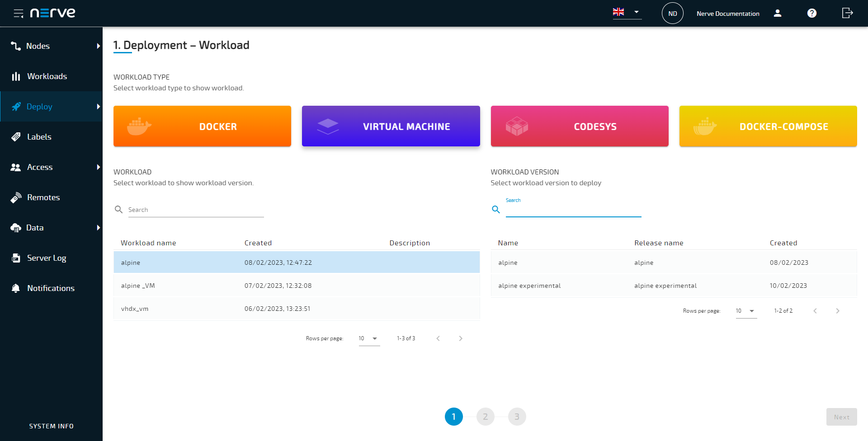Click the logout icon in the top bar
Image resolution: width=868 pixels, height=441 pixels.
(846, 13)
